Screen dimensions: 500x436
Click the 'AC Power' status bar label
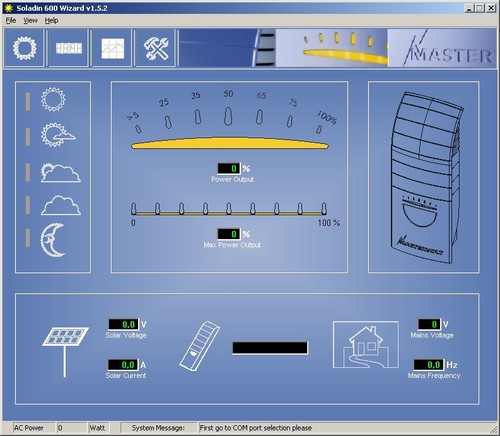coord(29,428)
